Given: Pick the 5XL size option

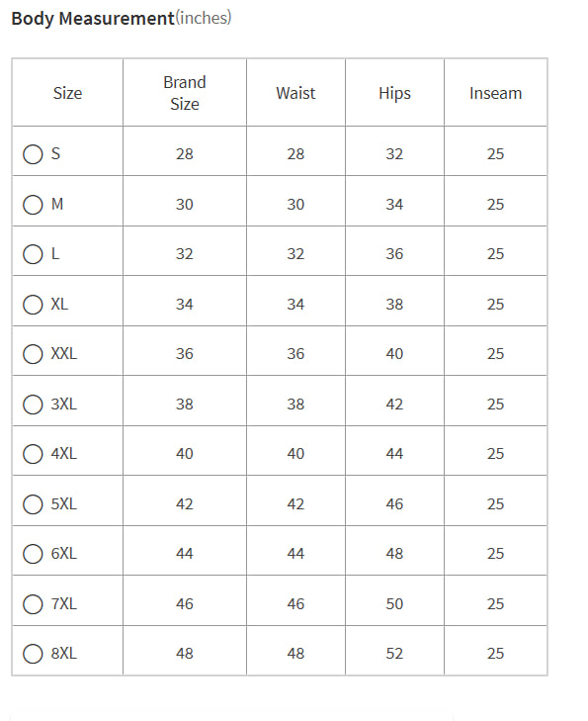Looking at the screenshot, I should (x=33, y=503).
